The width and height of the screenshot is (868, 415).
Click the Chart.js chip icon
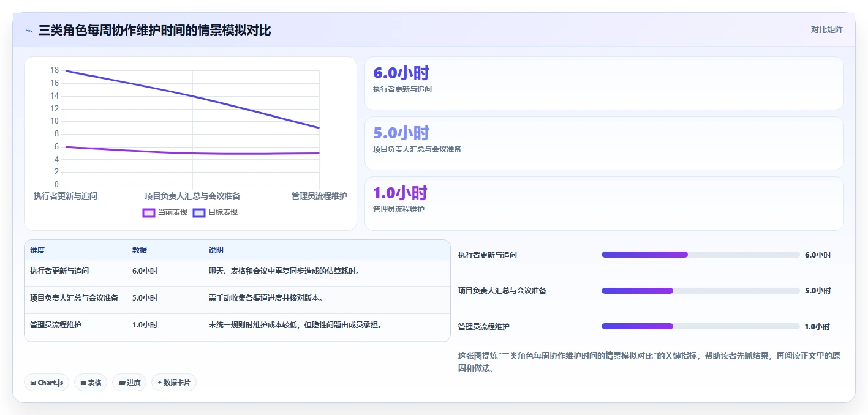[32, 383]
